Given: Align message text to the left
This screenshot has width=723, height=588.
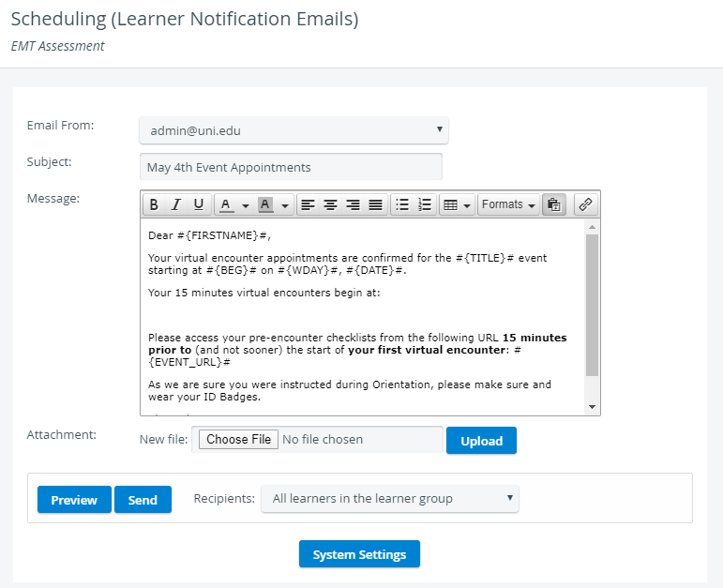Looking at the screenshot, I should click(x=308, y=204).
